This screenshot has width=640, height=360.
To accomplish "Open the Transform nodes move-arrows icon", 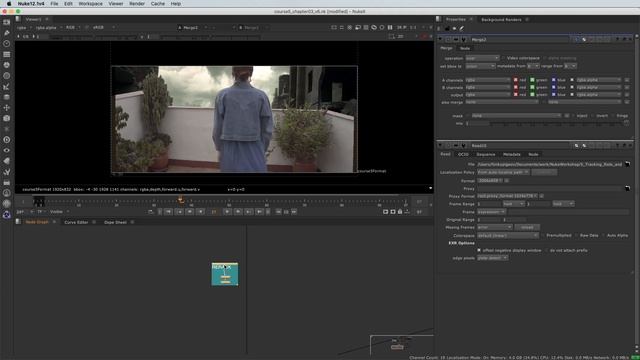I will tap(7, 108).
